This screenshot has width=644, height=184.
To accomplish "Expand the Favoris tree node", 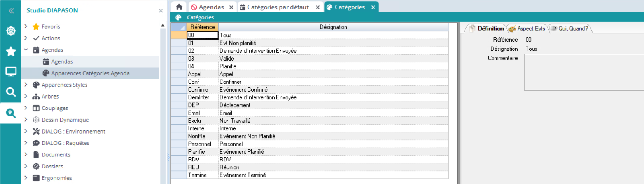I will [26, 26].
